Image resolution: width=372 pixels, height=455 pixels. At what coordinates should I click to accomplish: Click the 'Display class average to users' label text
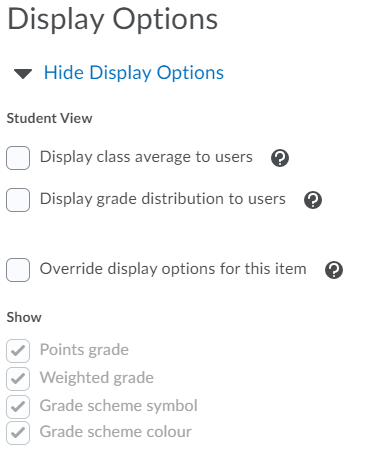point(146,157)
